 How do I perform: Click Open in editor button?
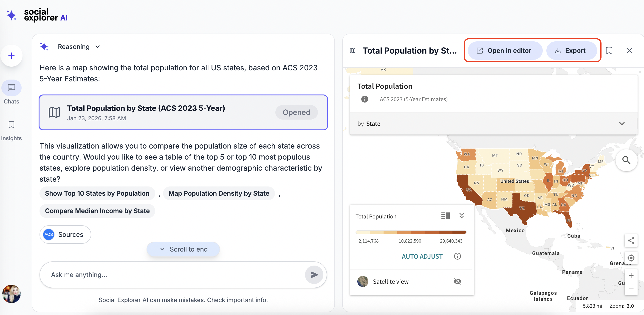(x=505, y=51)
